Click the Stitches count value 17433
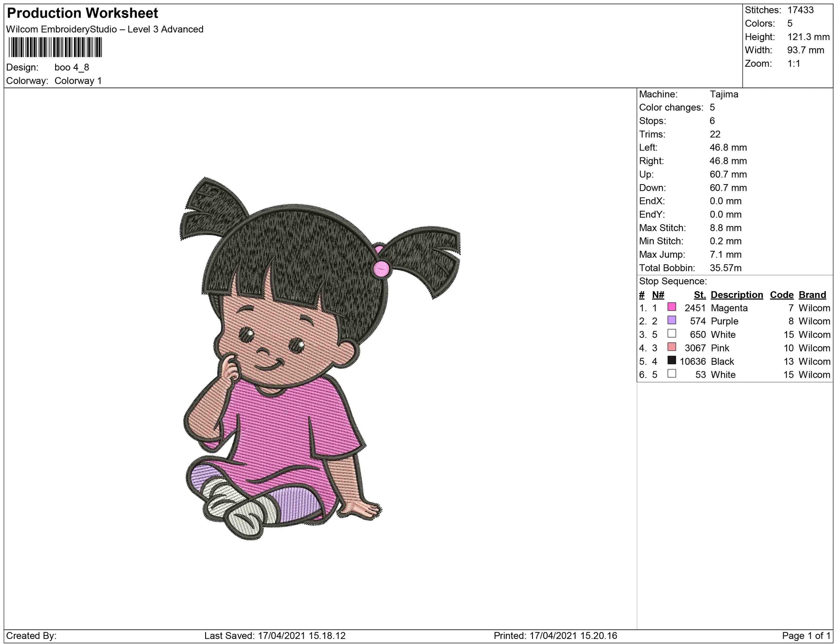This screenshot has width=837, height=644. click(x=800, y=10)
